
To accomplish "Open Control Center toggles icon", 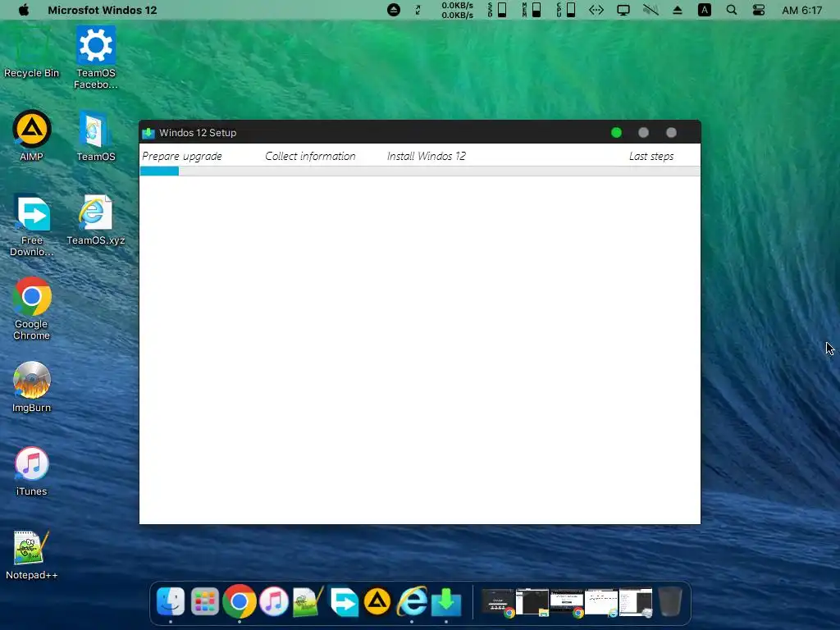I will (759, 10).
